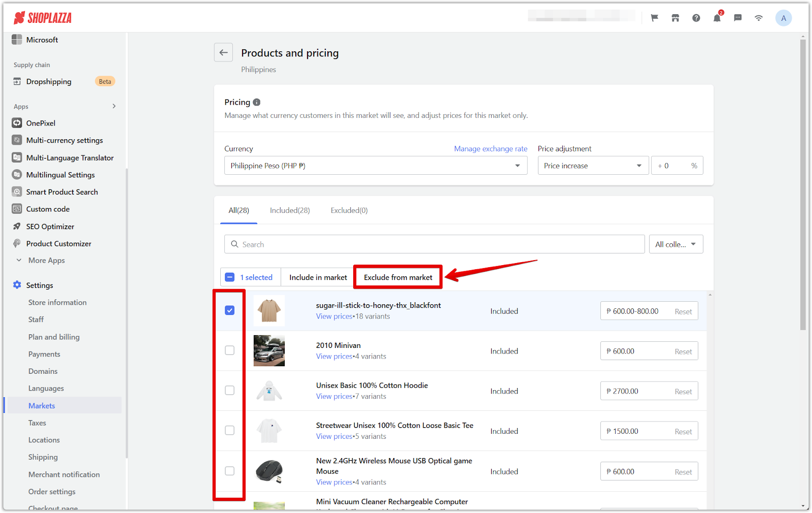The width and height of the screenshot is (812, 513).
Task: Reset the Wireless Mouse price
Action: tap(683, 472)
